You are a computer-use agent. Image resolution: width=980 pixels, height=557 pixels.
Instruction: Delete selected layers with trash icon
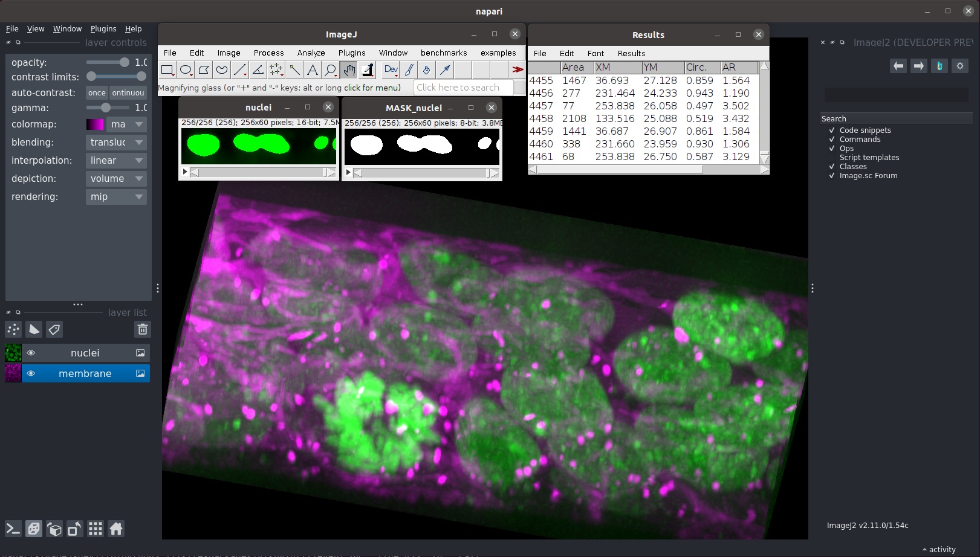coord(143,329)
